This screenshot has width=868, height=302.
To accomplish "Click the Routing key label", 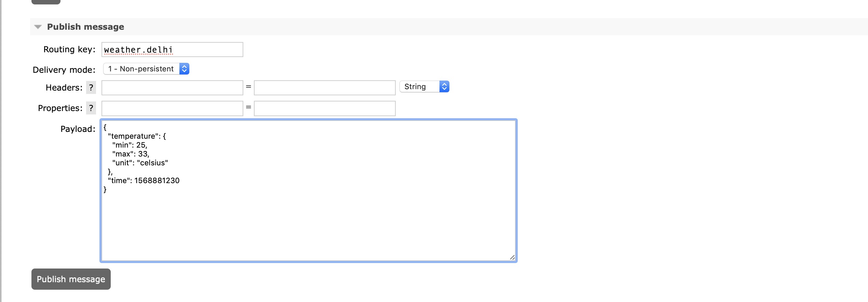I will (x=69, y=50).
